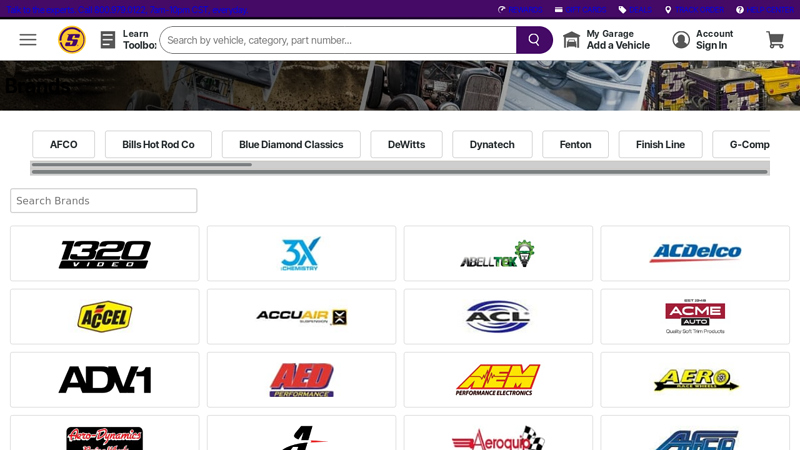Viewport: 800px width, 450px height.
Task: Click the Speedway Motors logo
Action: point(72,40)
